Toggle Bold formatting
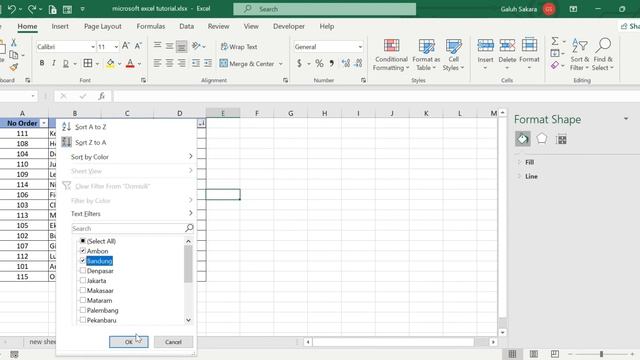 tap(42, 63)
